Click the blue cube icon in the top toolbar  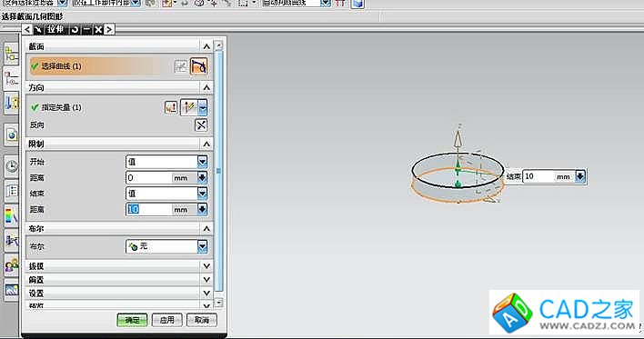tap(357, 4)
